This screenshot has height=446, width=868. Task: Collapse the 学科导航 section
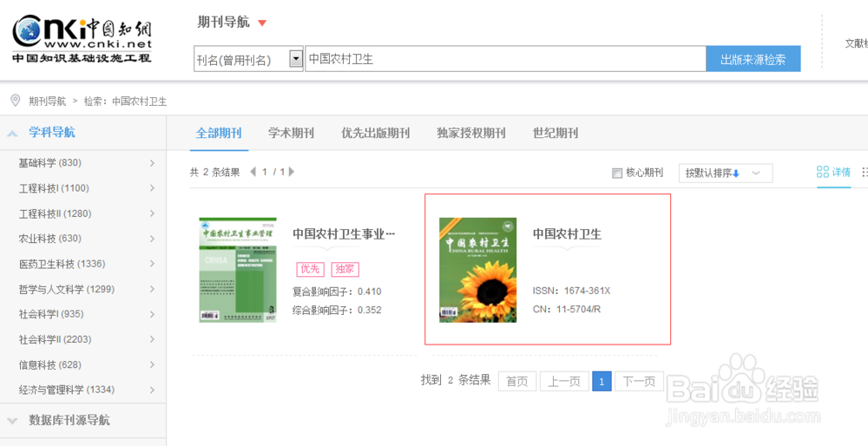pyautogui.click(x=12, y=134)
